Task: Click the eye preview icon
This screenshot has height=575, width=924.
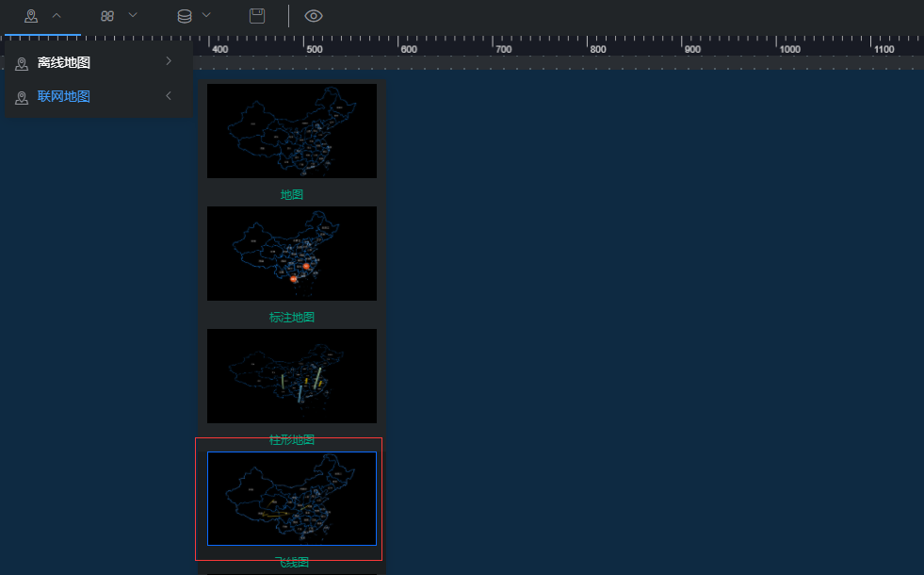Action: 314,16
